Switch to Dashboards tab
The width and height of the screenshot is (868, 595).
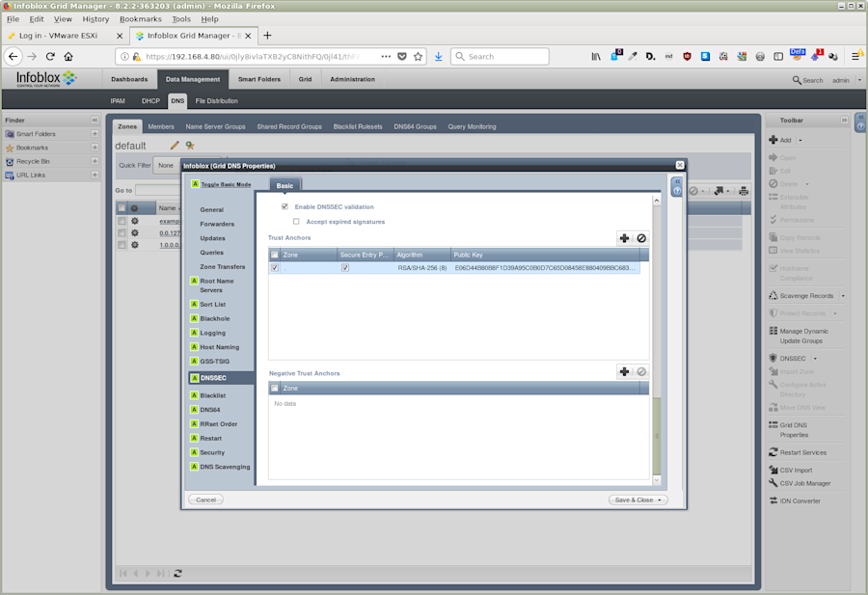click(129, 79)
